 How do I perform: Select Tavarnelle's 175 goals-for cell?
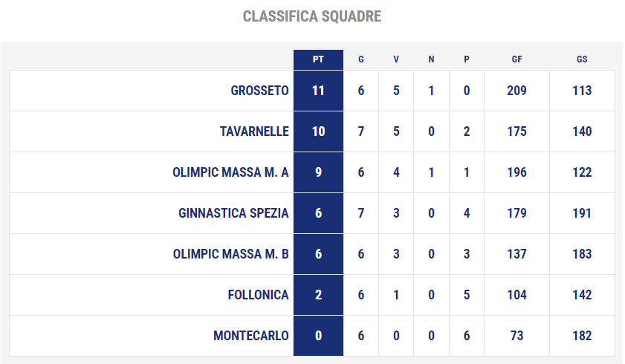tap(516, 131)
